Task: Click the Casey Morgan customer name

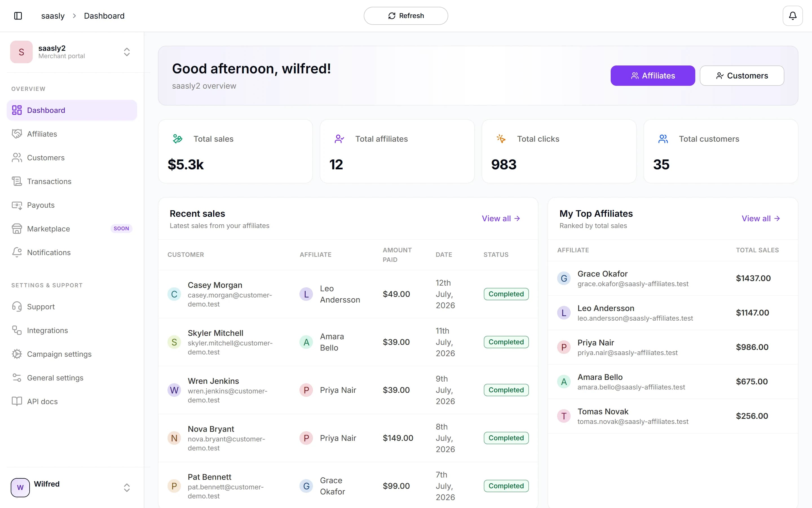Action: pos(215,285)
